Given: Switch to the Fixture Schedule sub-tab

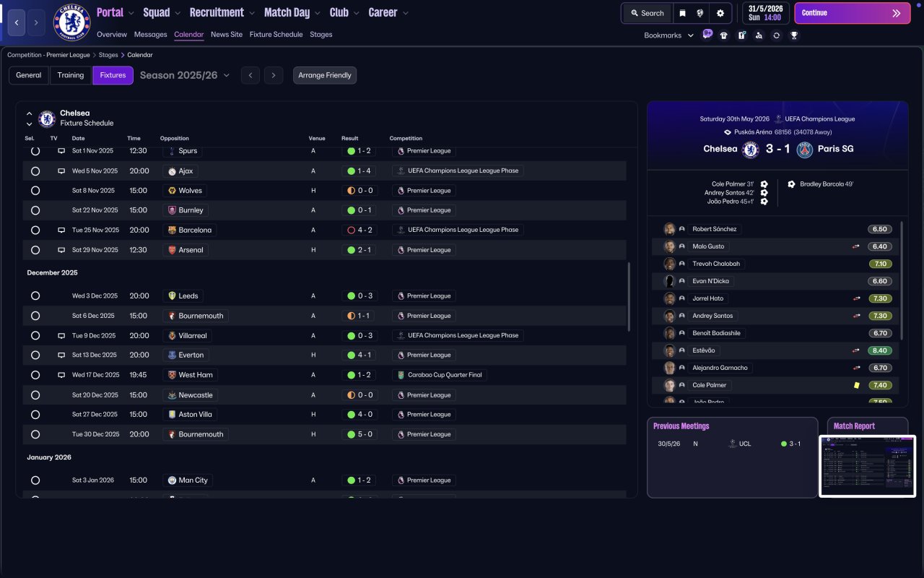Looking at the screenshot, I should 276,35.
